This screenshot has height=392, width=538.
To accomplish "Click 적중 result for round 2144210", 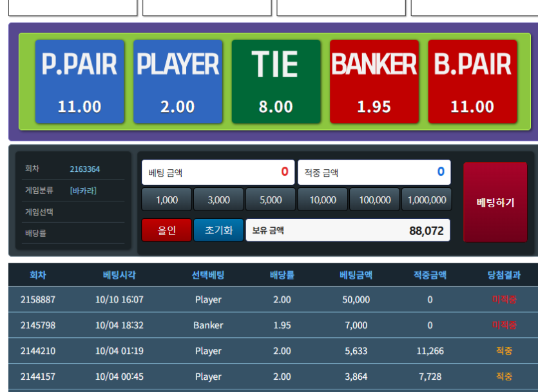I will tap(504, 351).
